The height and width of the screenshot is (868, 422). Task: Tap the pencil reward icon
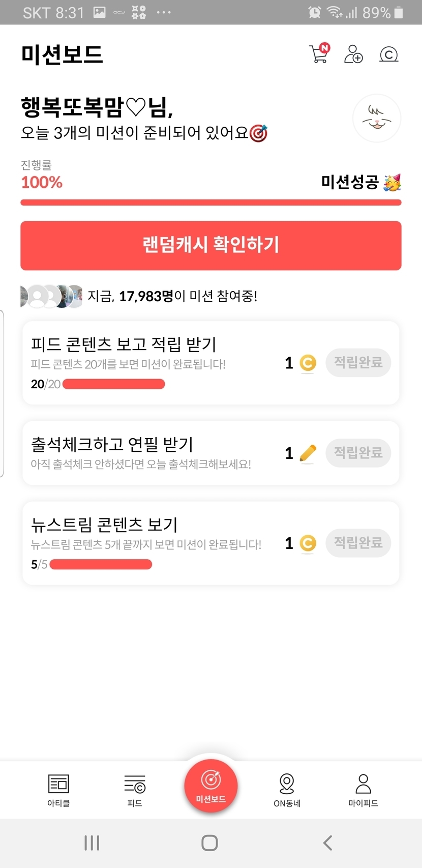click(308, 453)
